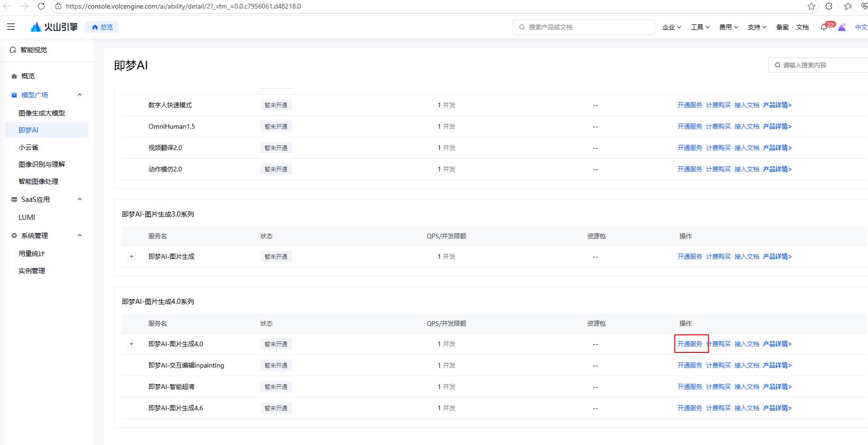Open browser extensions puzzle icon
This screenshot has height=445, width=868.
(829, 6)
